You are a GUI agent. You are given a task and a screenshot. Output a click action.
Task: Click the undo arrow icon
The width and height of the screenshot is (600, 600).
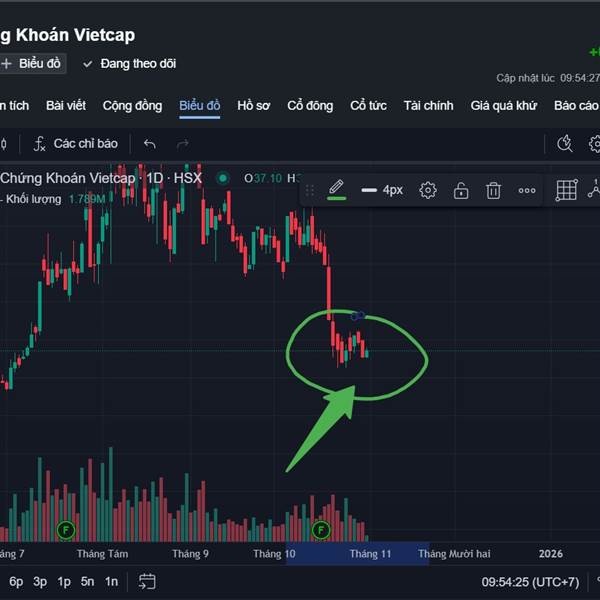[x=150, y=144]
